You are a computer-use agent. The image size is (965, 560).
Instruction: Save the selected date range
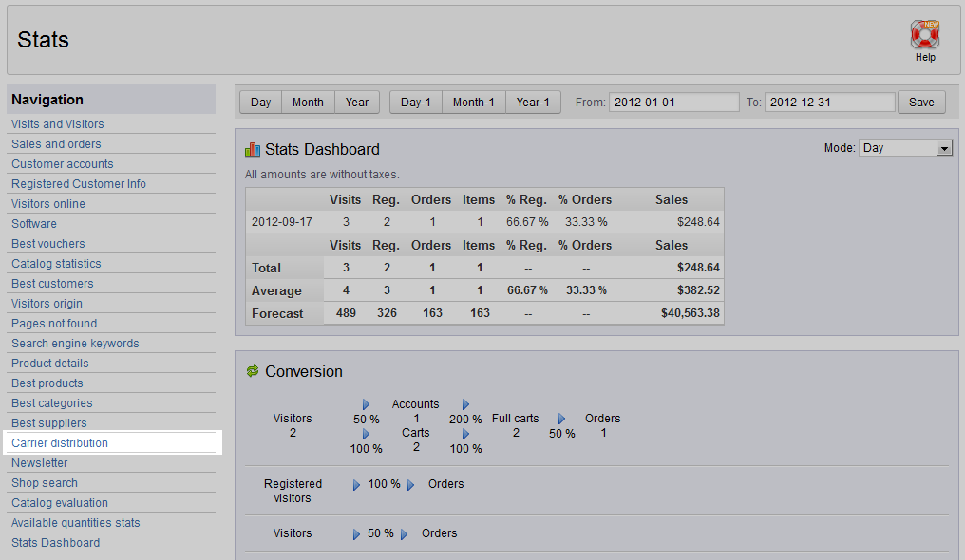(921, 103)
